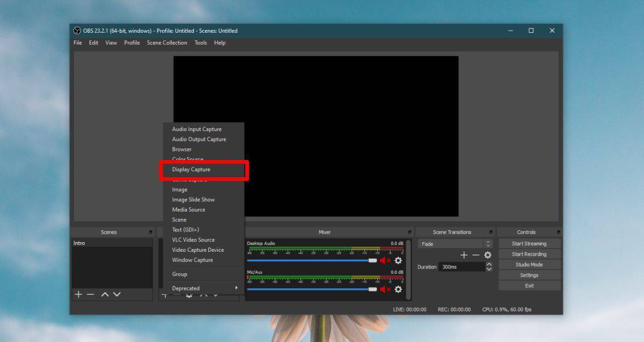
Task: Increase transition duration with the up stepper
Action: click(489, 264)
